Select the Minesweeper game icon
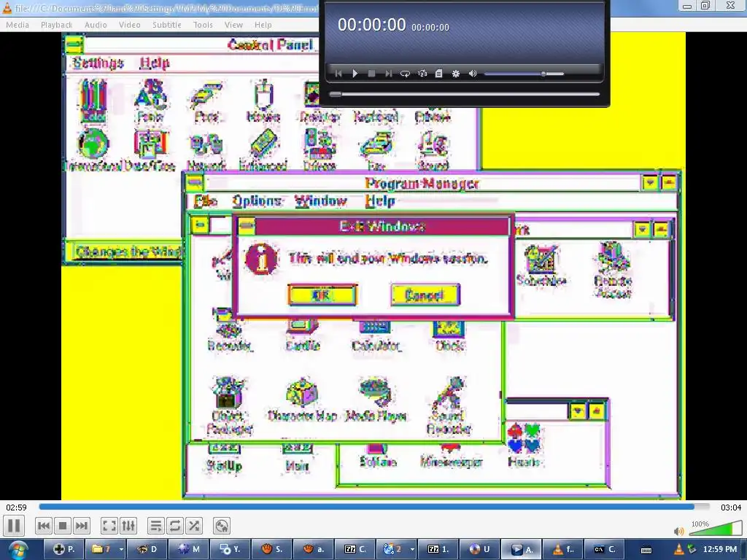This screenshot has height=560, width=747. click(x=451, y=456)
